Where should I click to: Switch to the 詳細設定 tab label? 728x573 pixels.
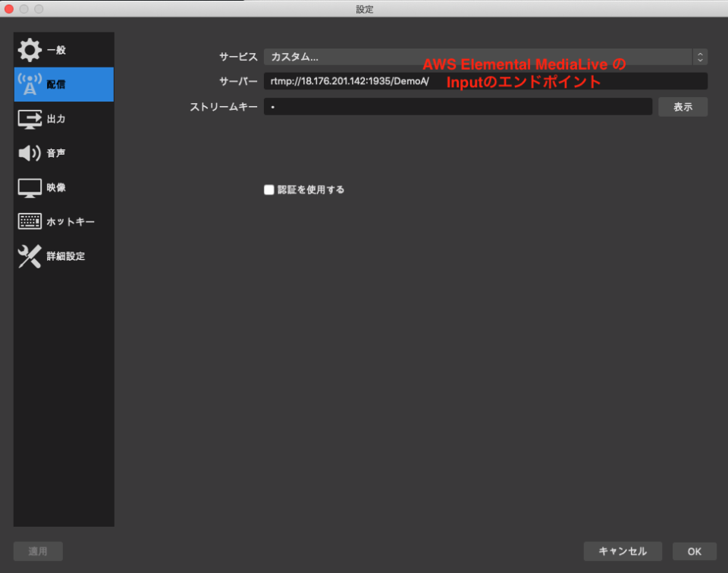click(66, 256)
